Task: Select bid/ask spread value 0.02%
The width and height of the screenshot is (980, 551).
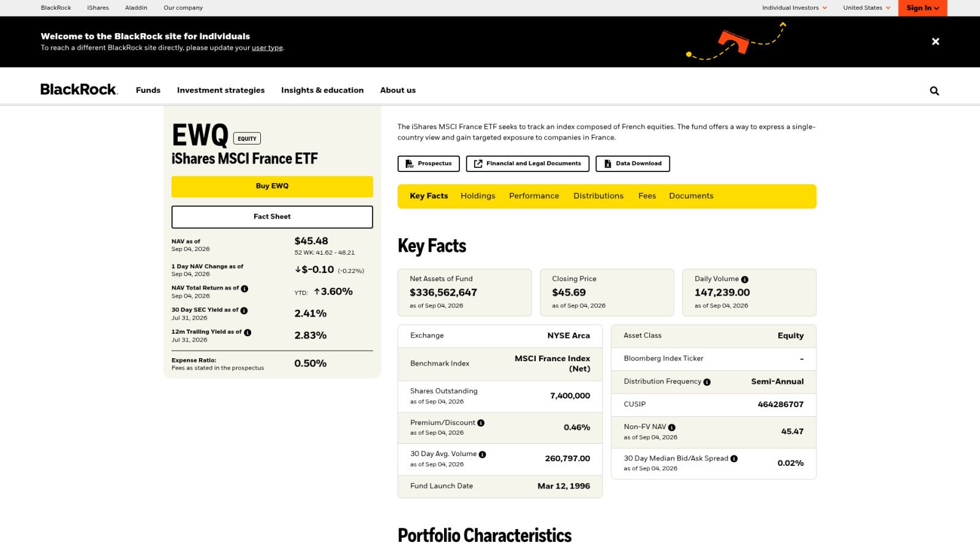Action: pos(790,463)
